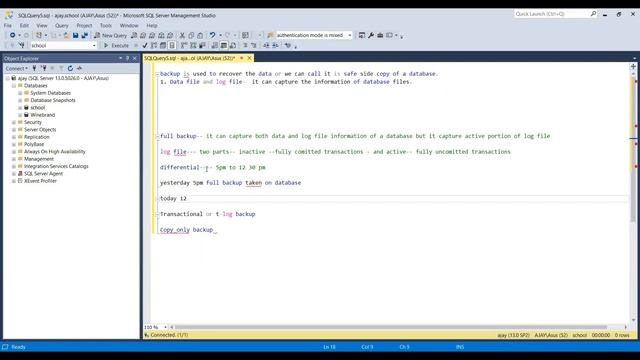This screenshot has height=360, width=640.
Task: Open the Tools menu
Action: 106,25
